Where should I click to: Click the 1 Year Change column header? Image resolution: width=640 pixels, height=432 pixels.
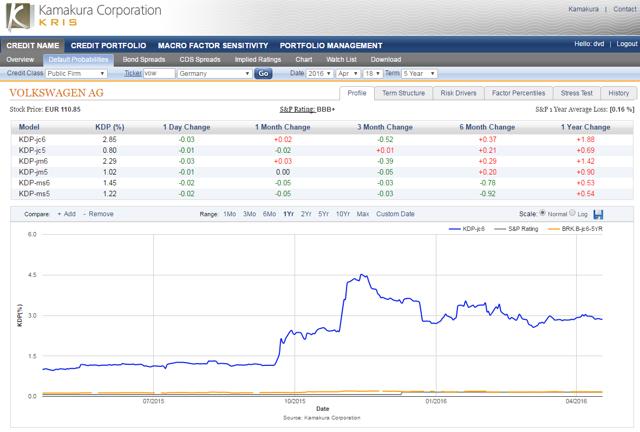tap(585, 127)
